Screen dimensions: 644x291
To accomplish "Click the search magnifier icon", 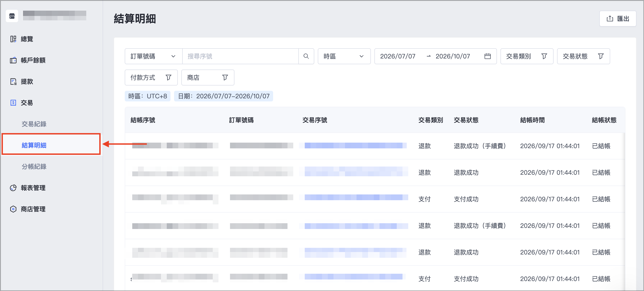I will pos(306,56).
